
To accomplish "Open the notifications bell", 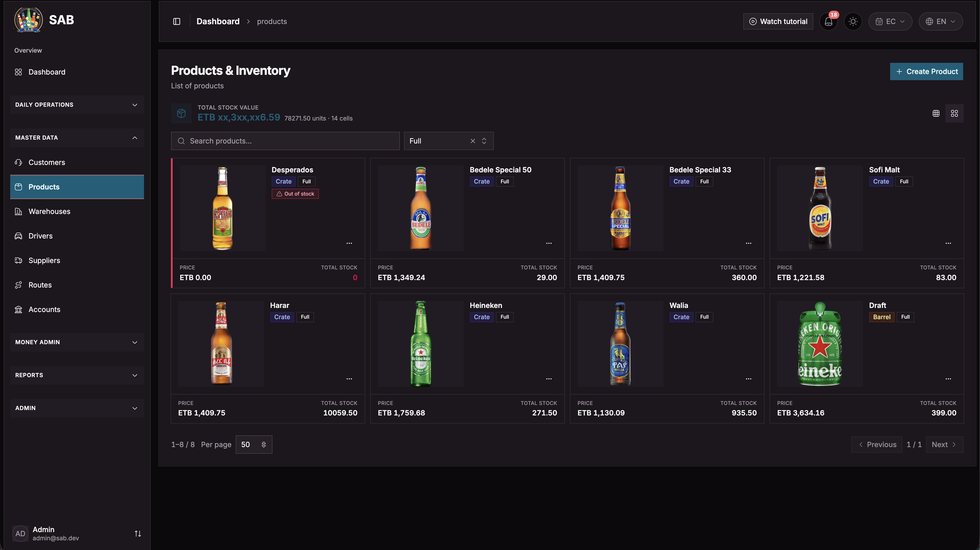I will 828,21.
